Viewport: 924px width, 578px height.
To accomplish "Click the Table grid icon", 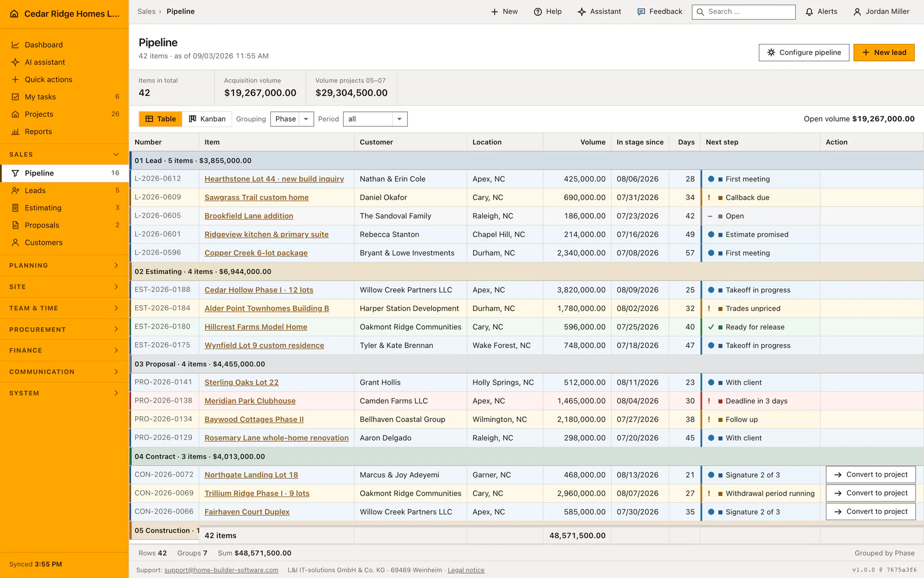I will 150,119.
